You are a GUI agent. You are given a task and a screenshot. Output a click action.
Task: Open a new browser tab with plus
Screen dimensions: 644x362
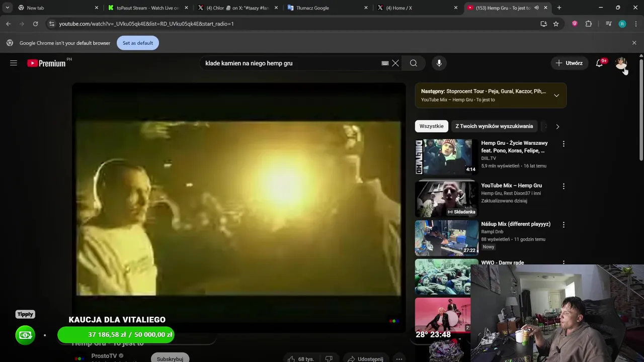pos(559,8)
